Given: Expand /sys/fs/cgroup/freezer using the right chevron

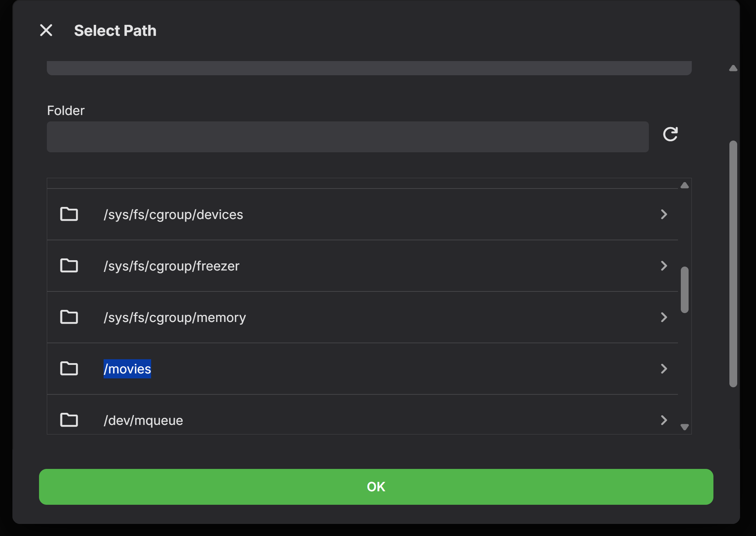Looking at the screenshot, I should tap(664, 266).
